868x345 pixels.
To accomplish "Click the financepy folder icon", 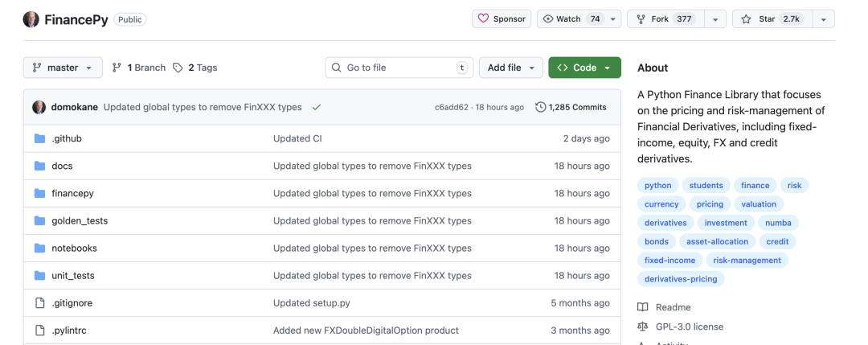I will (x=39, y=193).
